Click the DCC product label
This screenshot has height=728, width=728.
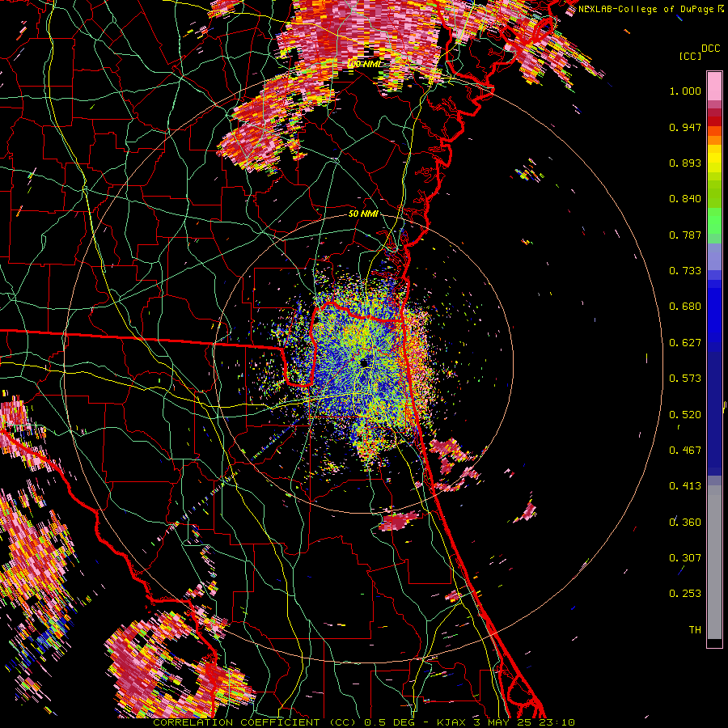point(710,49)
